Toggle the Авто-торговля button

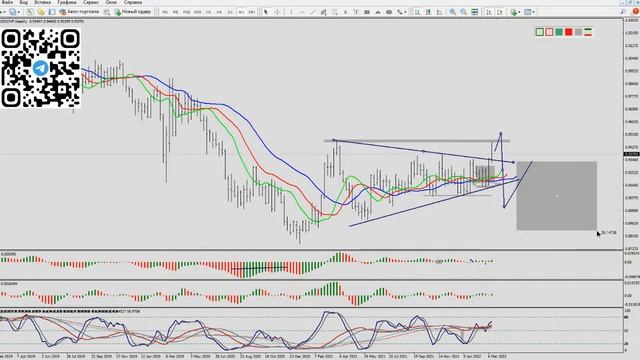coord(79,12)
